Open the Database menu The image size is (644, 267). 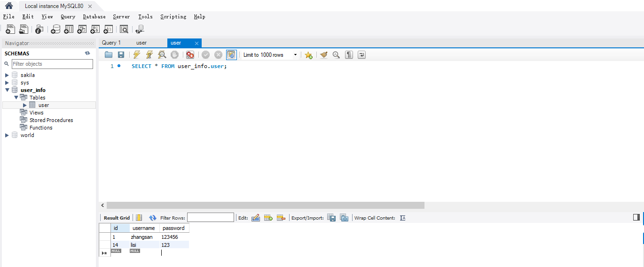[x=94, y=16]
